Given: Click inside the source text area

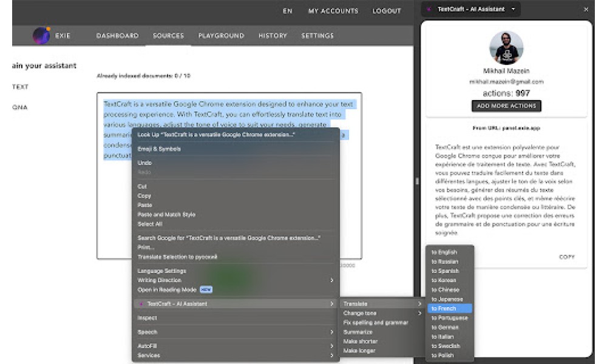Looking at the screenshot, I should (229, 175).
